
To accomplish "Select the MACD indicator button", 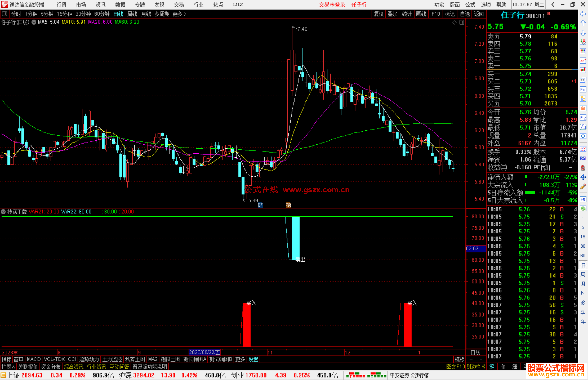I will (x=33, y=359).
